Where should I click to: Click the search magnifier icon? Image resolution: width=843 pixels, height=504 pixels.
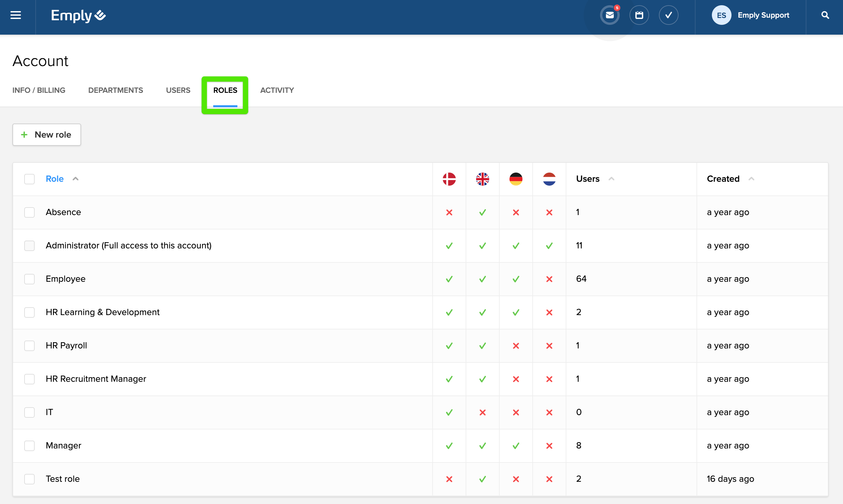[x=825, y=15]
